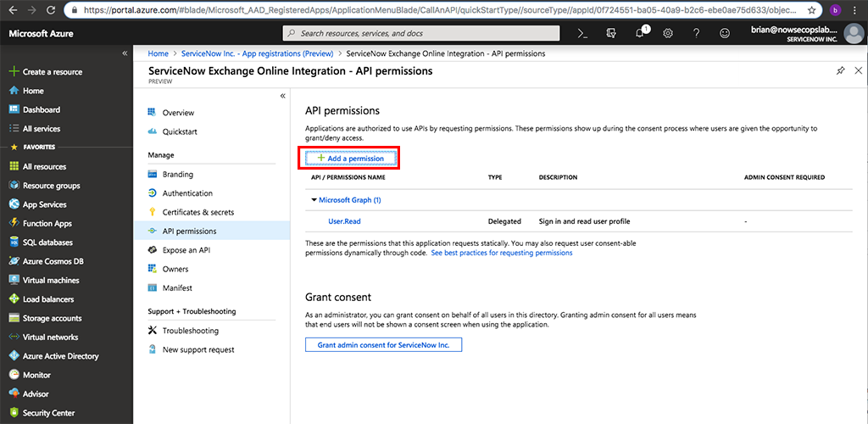This screenshot has height=424, width=868.
Task: Collapse the Microsoft Graph (1) group
Action: [x=314, y=200]
